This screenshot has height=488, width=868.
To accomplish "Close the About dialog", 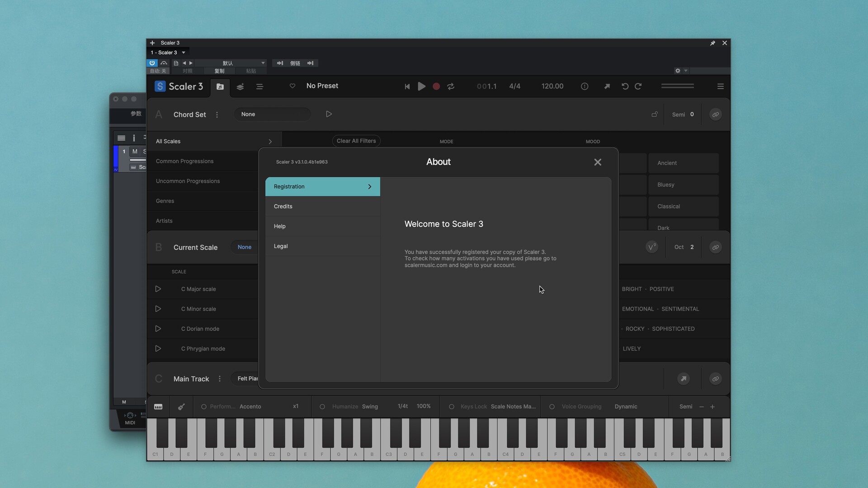I will click(x=598, y=162).
